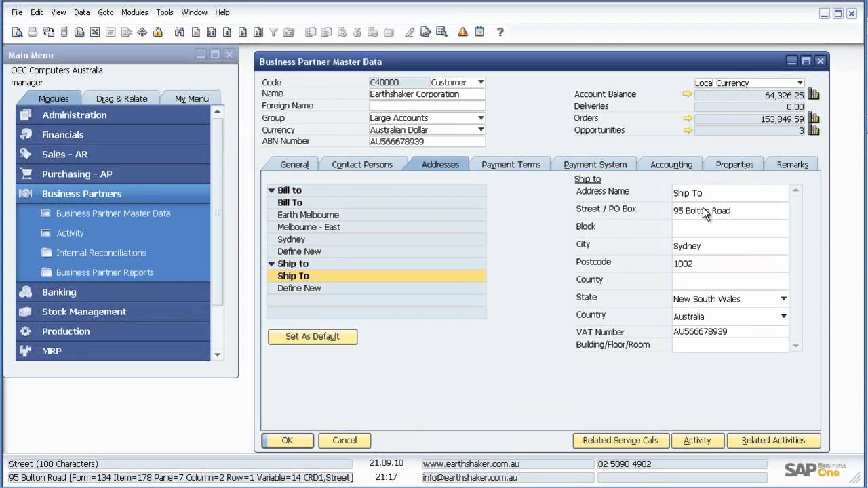Click the Postcode field showing 1002
The height and width of the screenshot is (488, 868).
point(730,263)
